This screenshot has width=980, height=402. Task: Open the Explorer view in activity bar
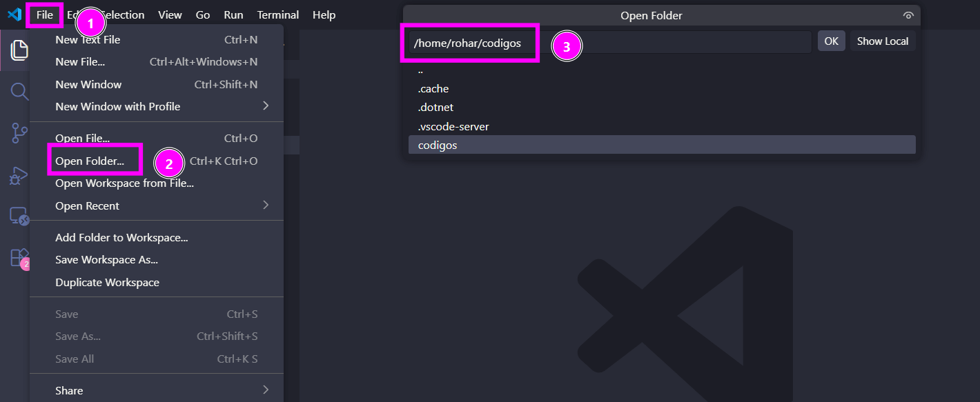pos(19,50)
